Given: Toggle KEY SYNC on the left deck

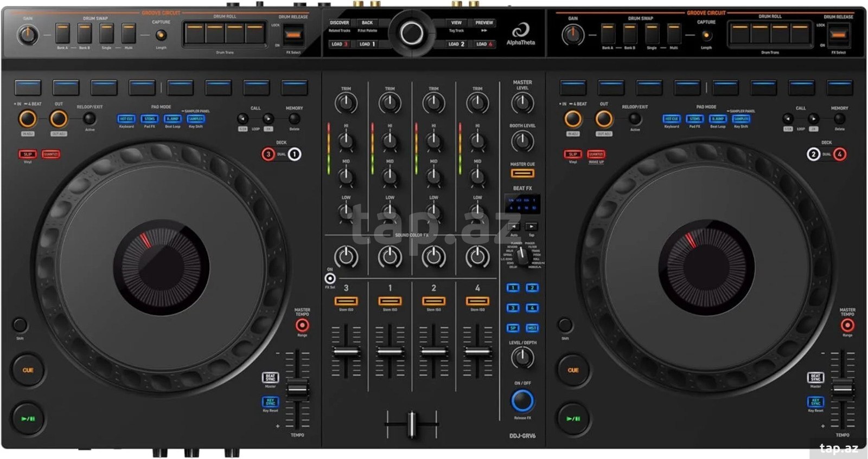Looking at the screenshot, I should tap(270, 402).
